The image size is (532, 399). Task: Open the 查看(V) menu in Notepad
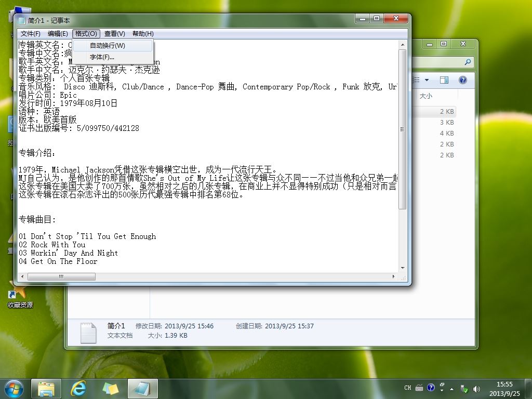[115, 34]
